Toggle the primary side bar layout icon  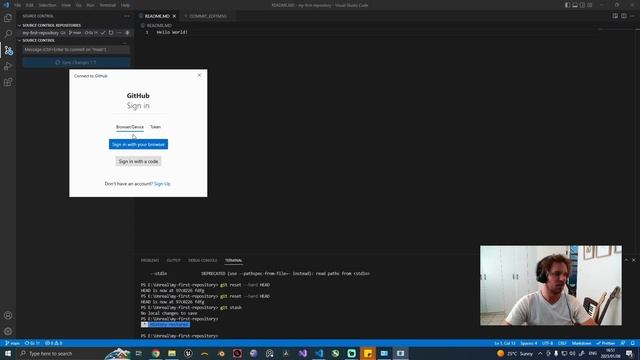coord(567,5)
